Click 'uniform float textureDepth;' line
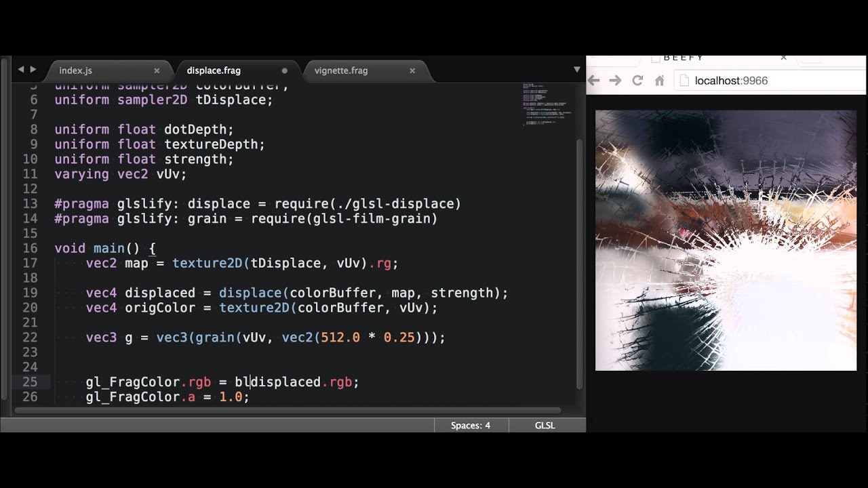Screen dimensions: 868x488 tap(159, 144)
